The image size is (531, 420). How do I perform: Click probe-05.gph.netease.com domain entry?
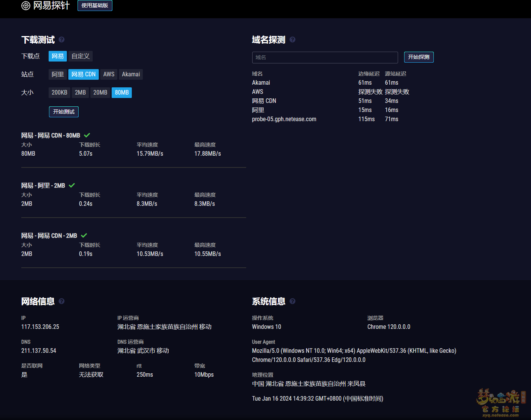point(284,119)
